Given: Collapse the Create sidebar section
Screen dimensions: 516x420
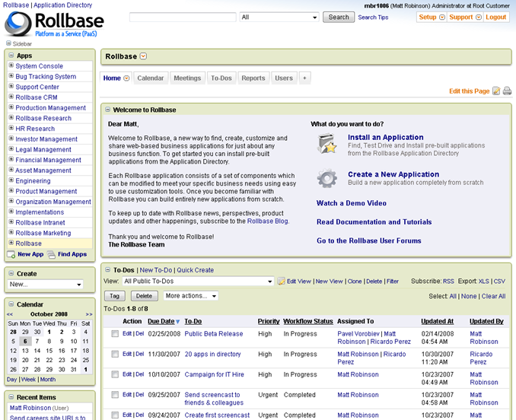Looking at the screenshot, I should point(11,273).
